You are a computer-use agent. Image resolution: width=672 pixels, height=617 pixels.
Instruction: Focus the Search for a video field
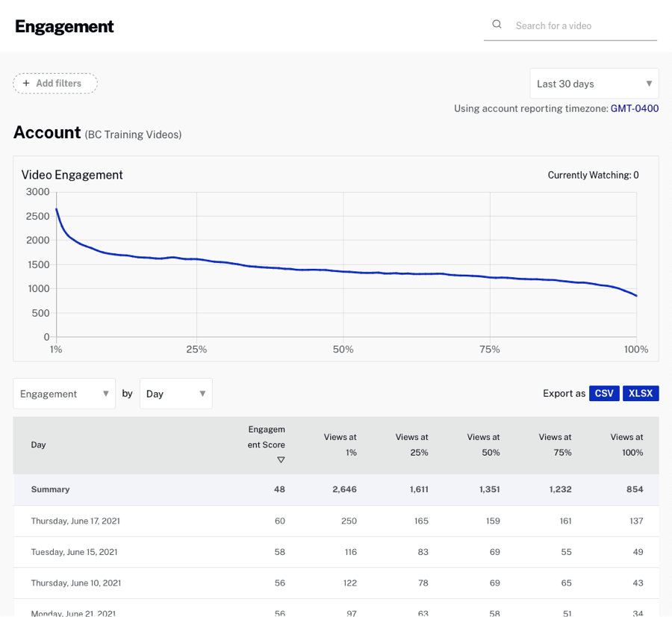582,25
